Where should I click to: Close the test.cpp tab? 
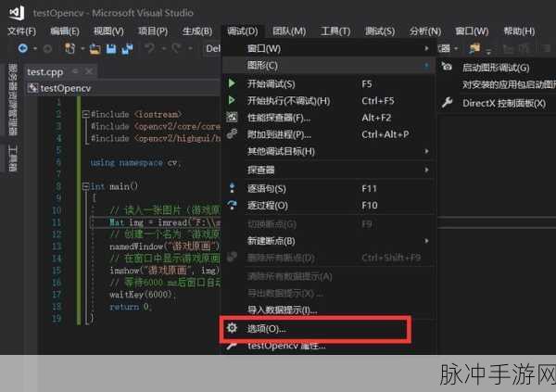point(89,71)
